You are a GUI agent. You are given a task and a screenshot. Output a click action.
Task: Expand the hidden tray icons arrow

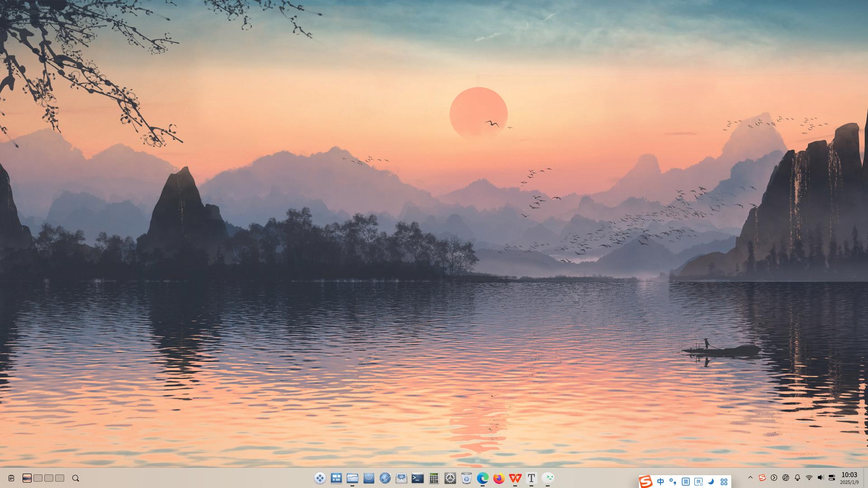pos(750,478)
